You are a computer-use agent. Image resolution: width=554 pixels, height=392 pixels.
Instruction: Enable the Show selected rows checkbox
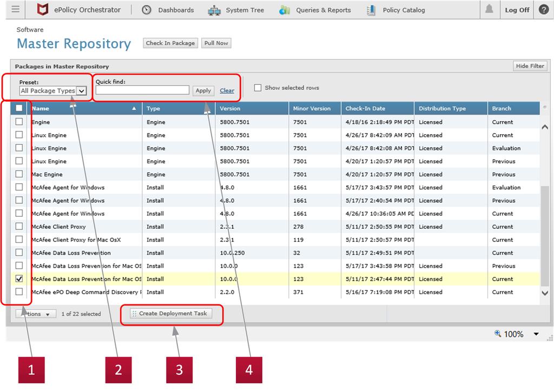(x=258, y=88)
